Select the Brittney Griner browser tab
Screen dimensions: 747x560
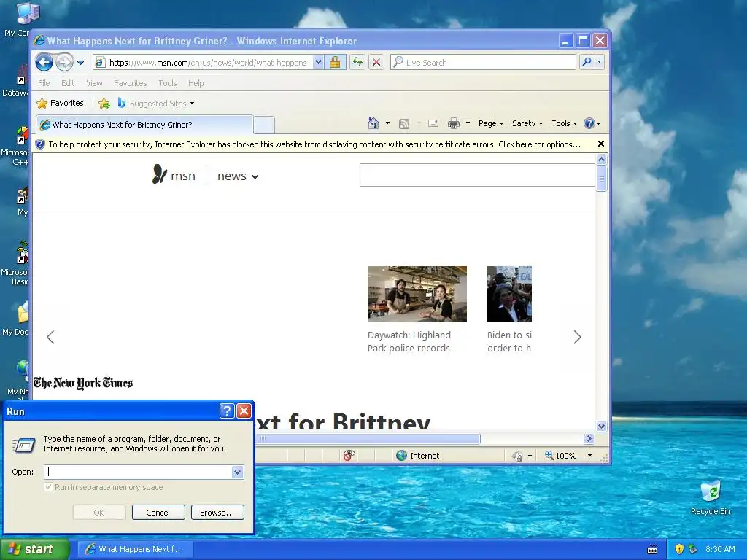coord(144,124)
